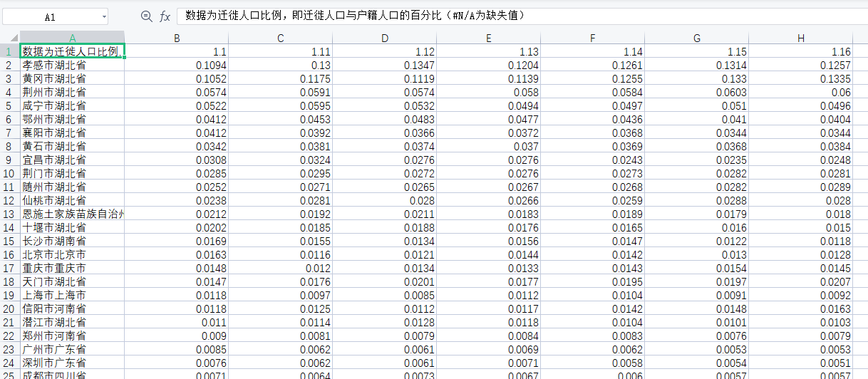868x379 pixels.
Task: Click cell 深圳市广东省
Action: click(72, 363)
